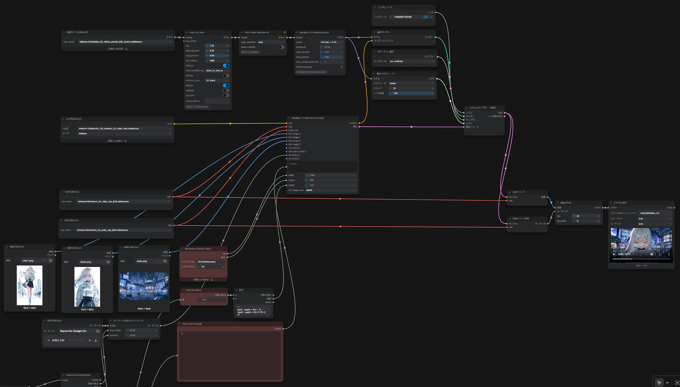Click the width field in reference video node
This screenshot has width=680, height=387.
(330, 175)
